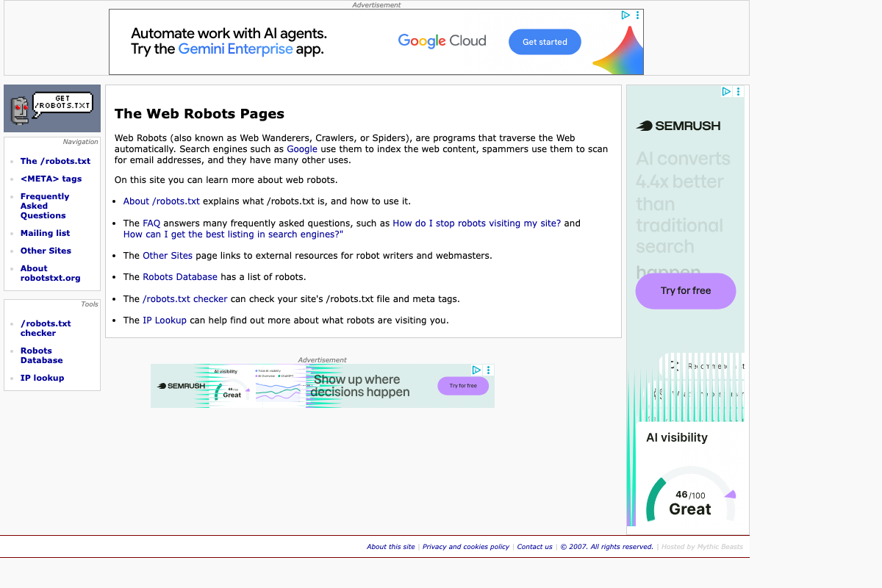Open The /robots.txt navigation item
Screen dimensions: 882x588
pos(55,161)
